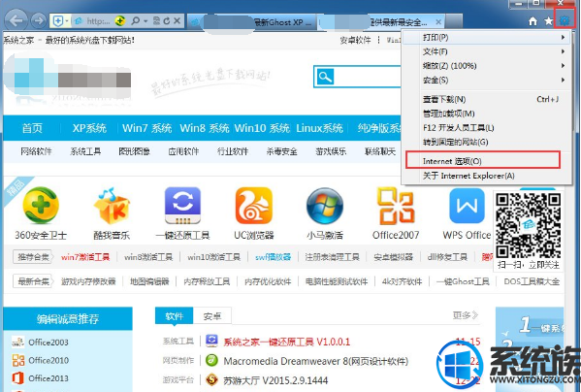Click the Office2010 sidebar icon

pyautogui.click(x=17, y=360)
